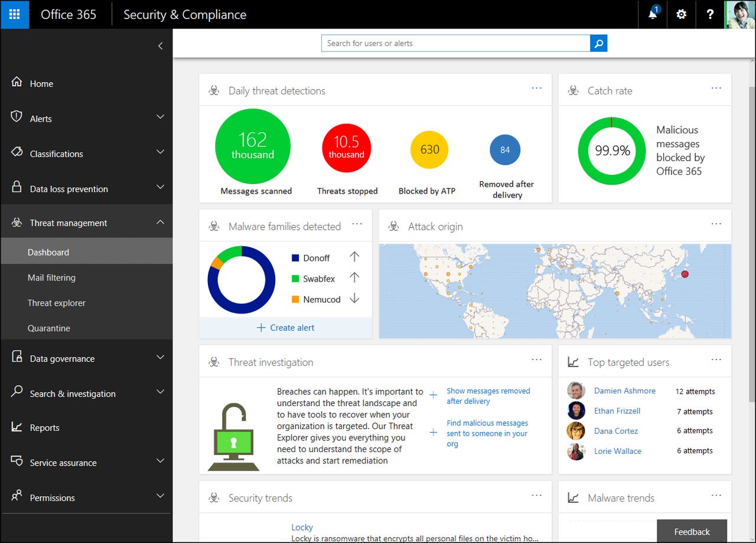Click the green 99.9% catch rate donut

[x=612, y=151]
